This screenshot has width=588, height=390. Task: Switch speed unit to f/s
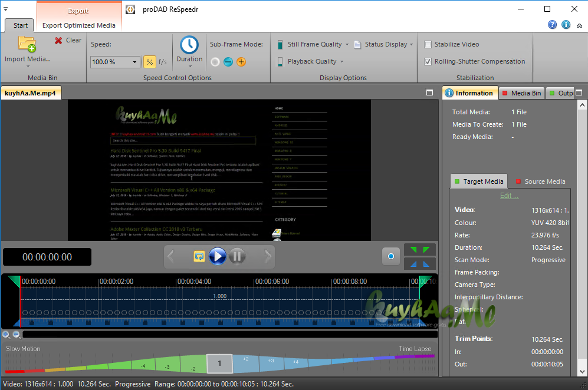[162, 62]
